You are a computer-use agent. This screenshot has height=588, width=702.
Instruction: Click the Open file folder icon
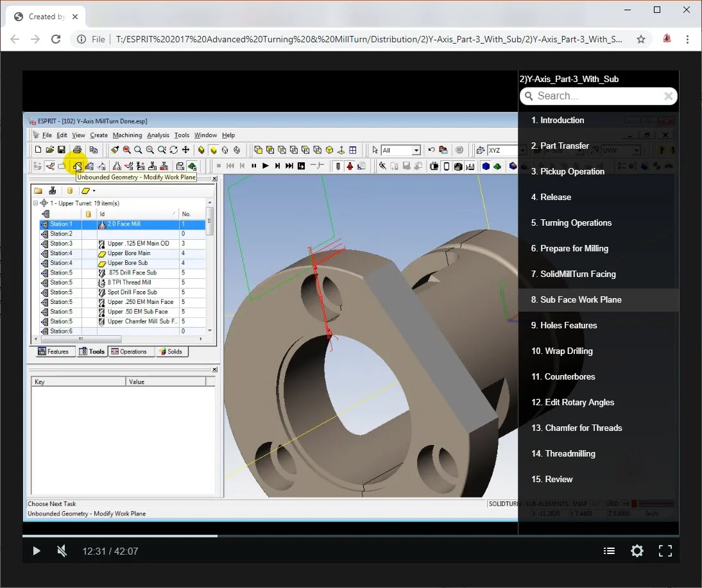(x=49, y=150)
